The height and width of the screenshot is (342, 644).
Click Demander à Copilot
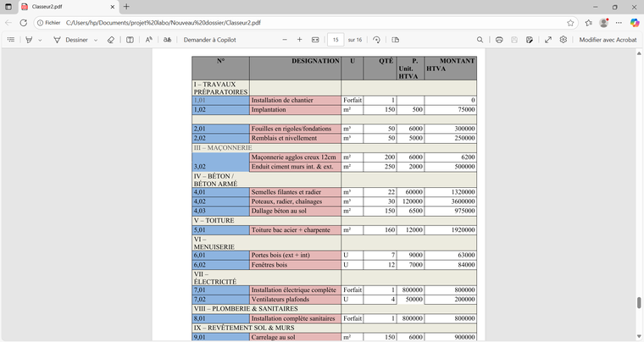(x=209, y=40)
